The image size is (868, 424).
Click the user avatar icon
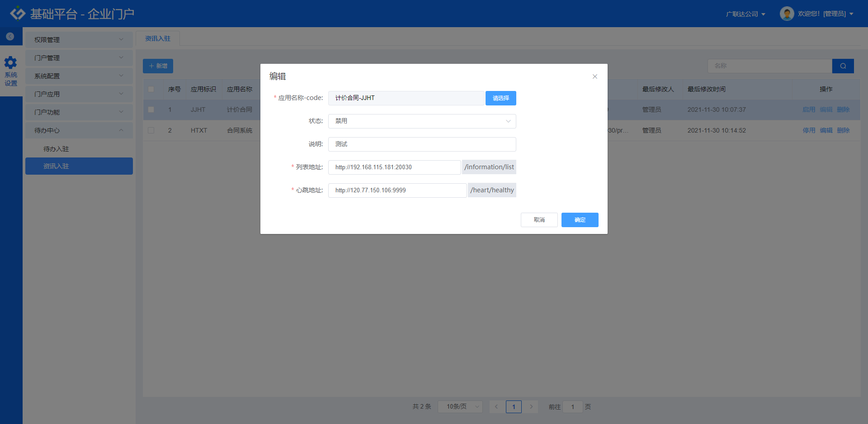point(787,14)
